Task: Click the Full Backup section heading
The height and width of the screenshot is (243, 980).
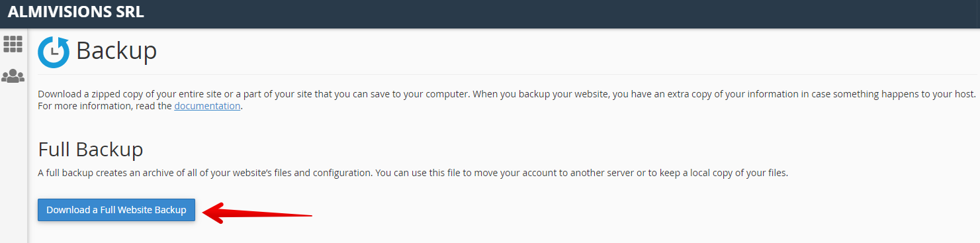Action: [x=91, y=149]
